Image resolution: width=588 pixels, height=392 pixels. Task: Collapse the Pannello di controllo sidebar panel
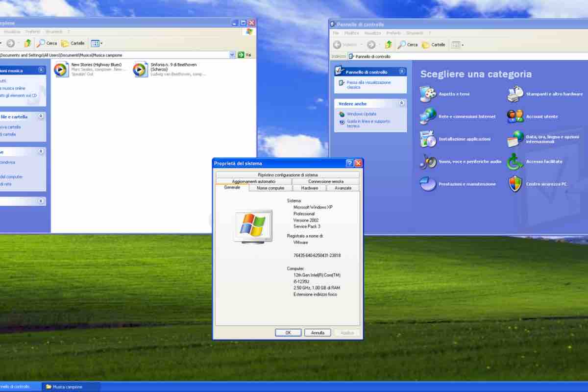point(402,72)
